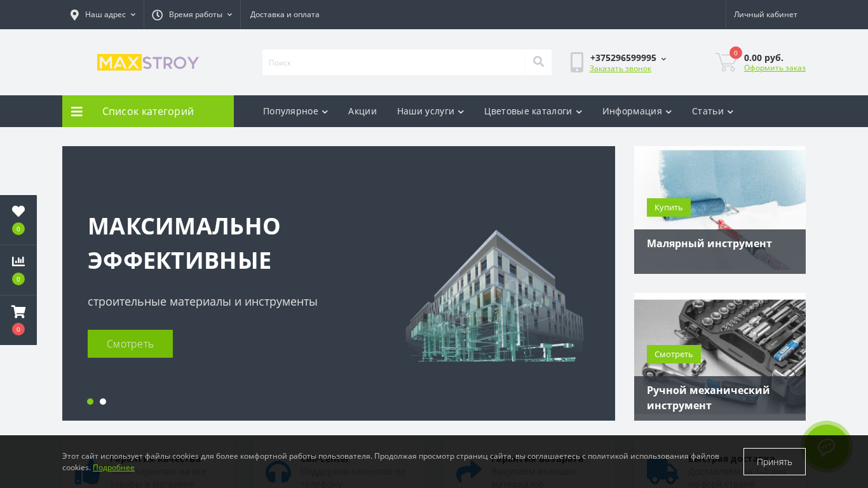Image resolution: width=868 pixels, height=488 pixels.
Task: Expand the phone number dropdown arrow
Action: 663,58
